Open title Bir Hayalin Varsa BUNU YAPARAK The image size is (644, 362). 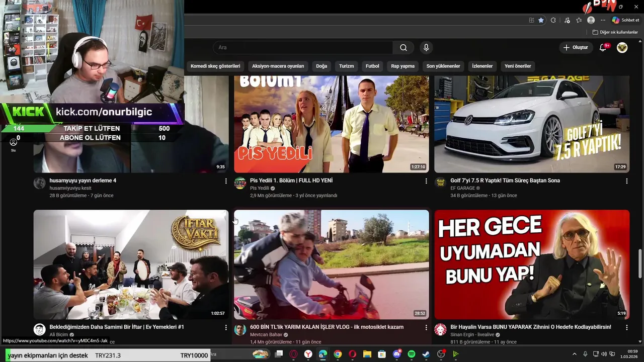[531, 327]
